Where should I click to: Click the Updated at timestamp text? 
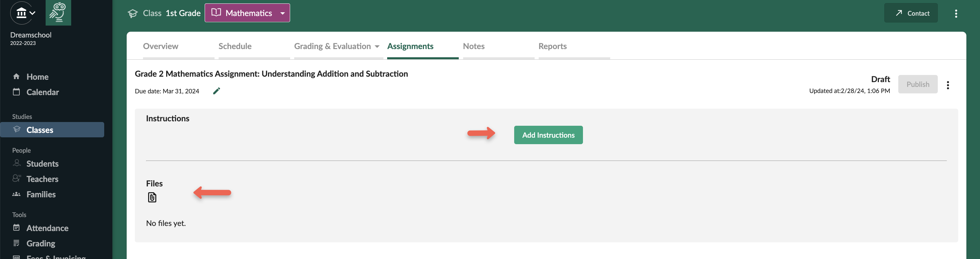pyautogui.click(x=850, y=91)
